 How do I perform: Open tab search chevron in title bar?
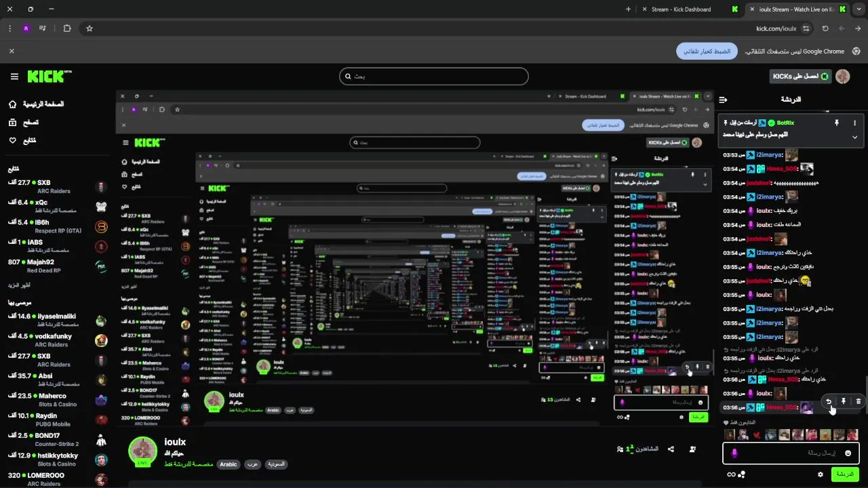[858, 9]
